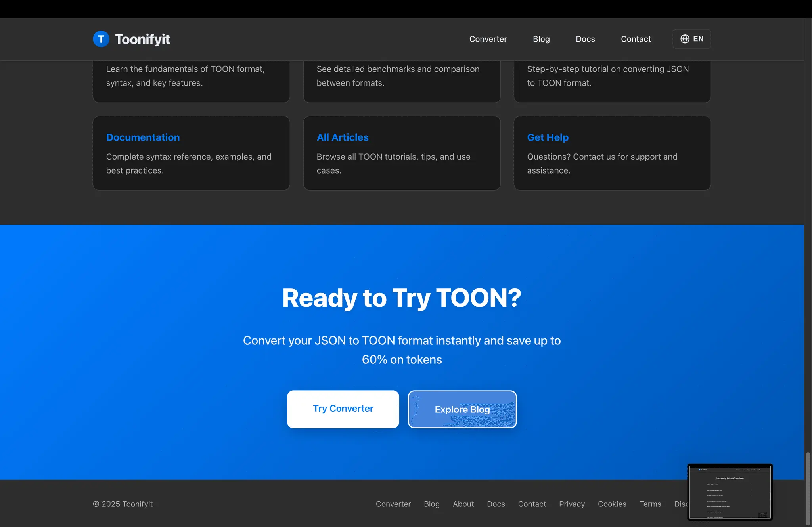Viewport: 812px width, 527px height.
Task: Click 'Step-by-step tutorial on converting JSON' card text
Action: 608,76
